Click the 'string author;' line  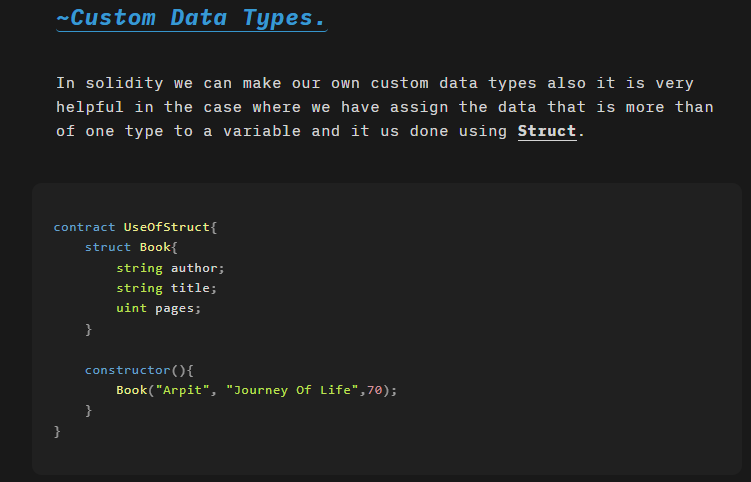point(170,268)
